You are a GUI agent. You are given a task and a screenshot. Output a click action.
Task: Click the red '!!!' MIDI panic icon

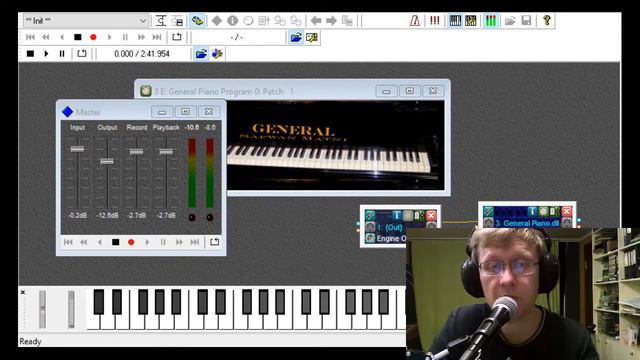pos(435,20)
